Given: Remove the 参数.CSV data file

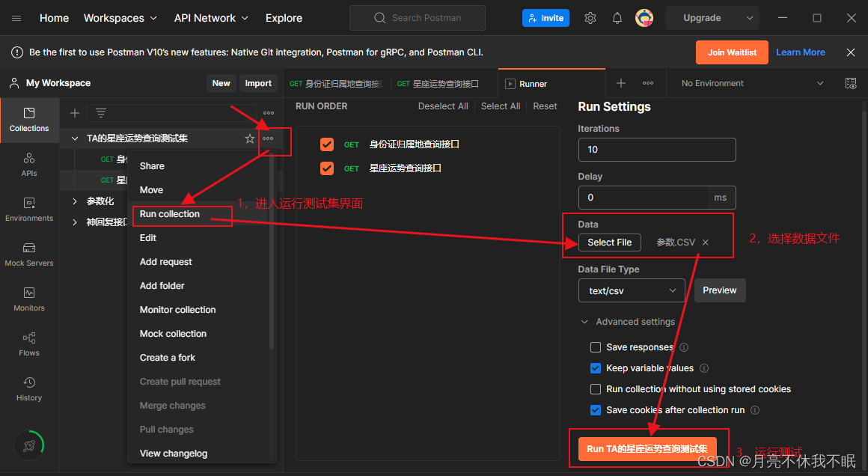Looking at the screenshot, I should click(705, 242).
